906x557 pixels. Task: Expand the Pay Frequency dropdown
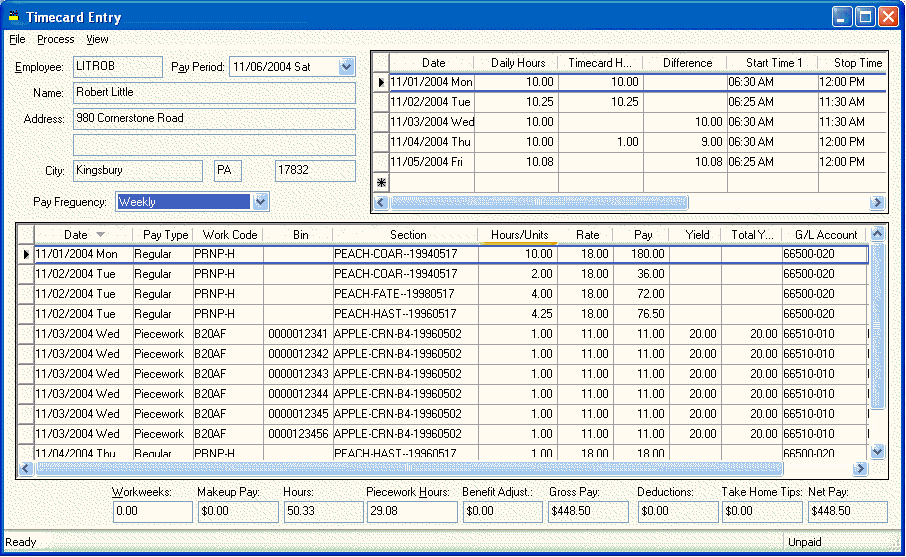260,202
